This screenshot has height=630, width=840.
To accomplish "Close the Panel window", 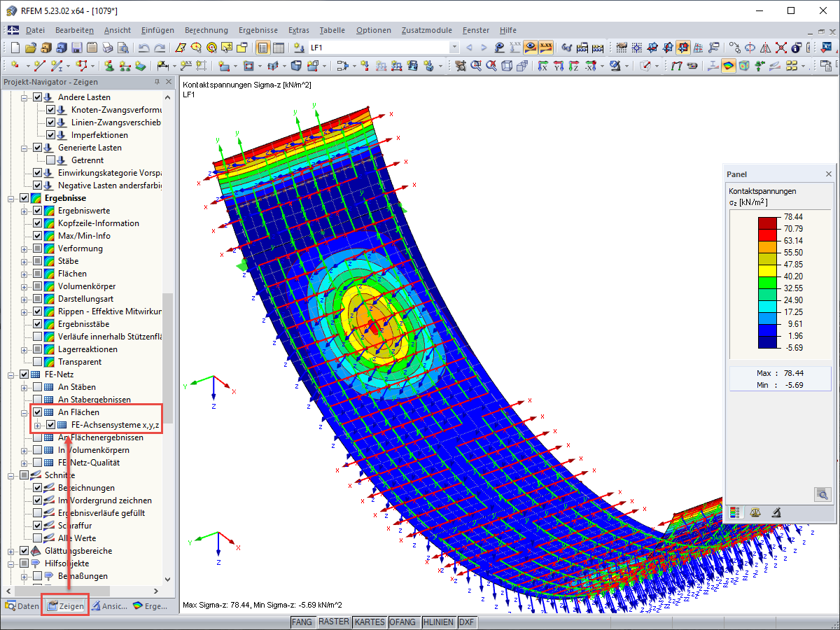I will point(829,174).
